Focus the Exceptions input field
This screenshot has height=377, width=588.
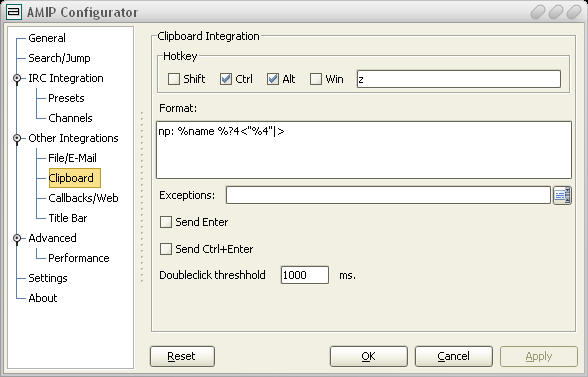388,195
